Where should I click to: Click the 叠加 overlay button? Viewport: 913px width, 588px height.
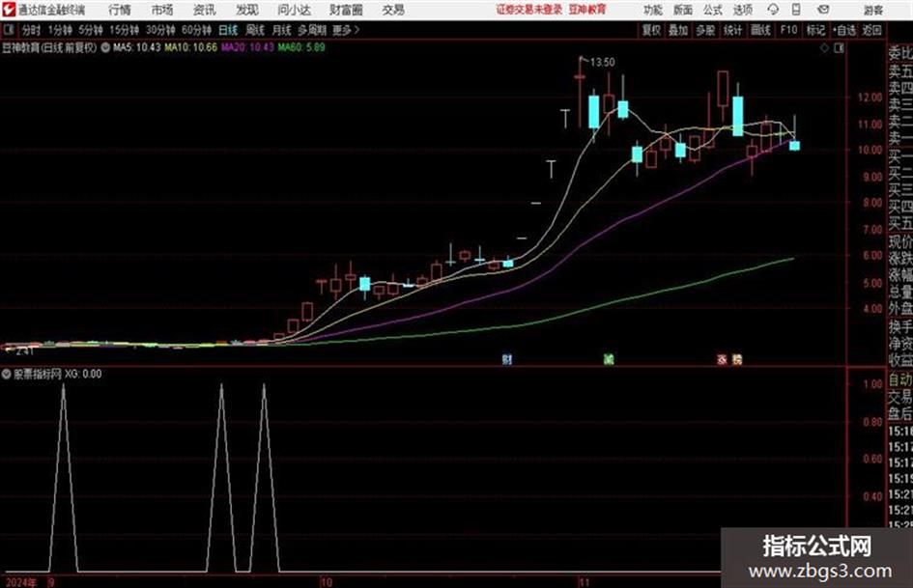click(678, 30)
